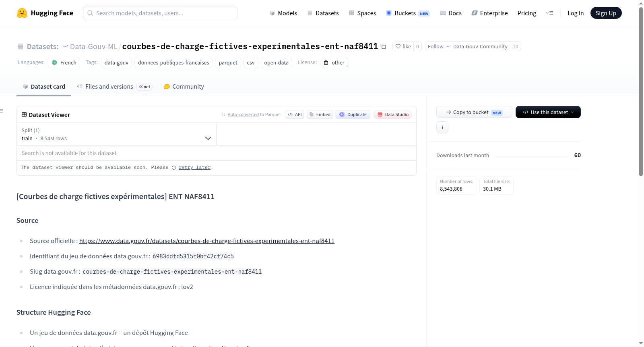Click the search models input field
The width and height of the screenshot is (644, 347).
pos(160,13)
